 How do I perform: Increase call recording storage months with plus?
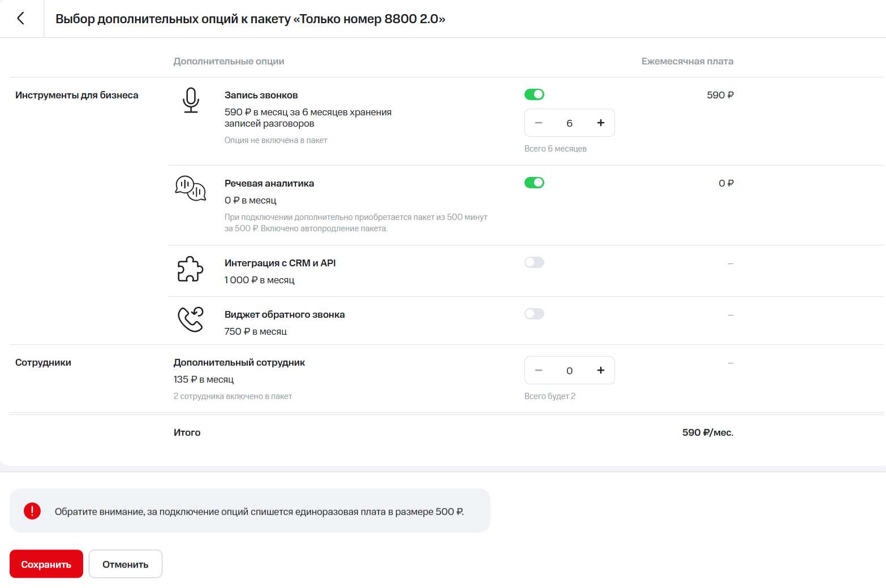click(x=600, y=123)
